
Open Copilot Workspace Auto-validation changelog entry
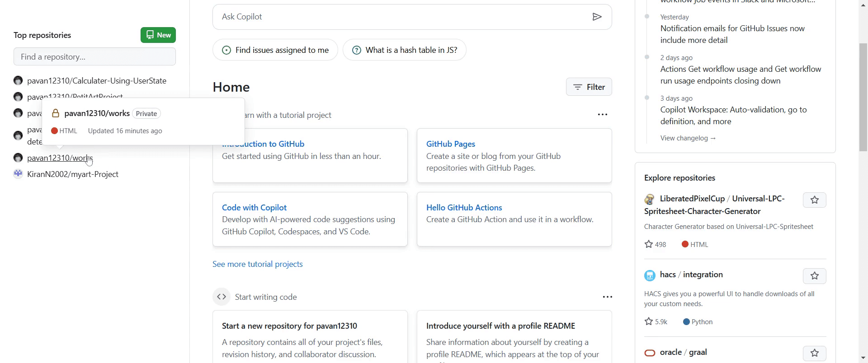click(x=733, y=116)
